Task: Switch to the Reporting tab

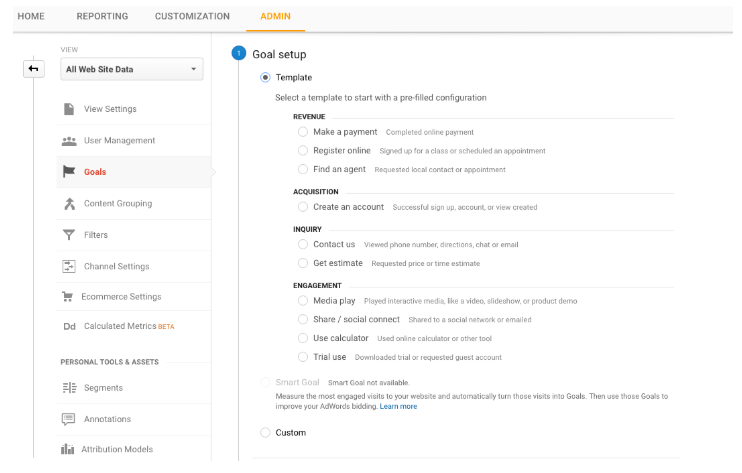Action: 101,16
